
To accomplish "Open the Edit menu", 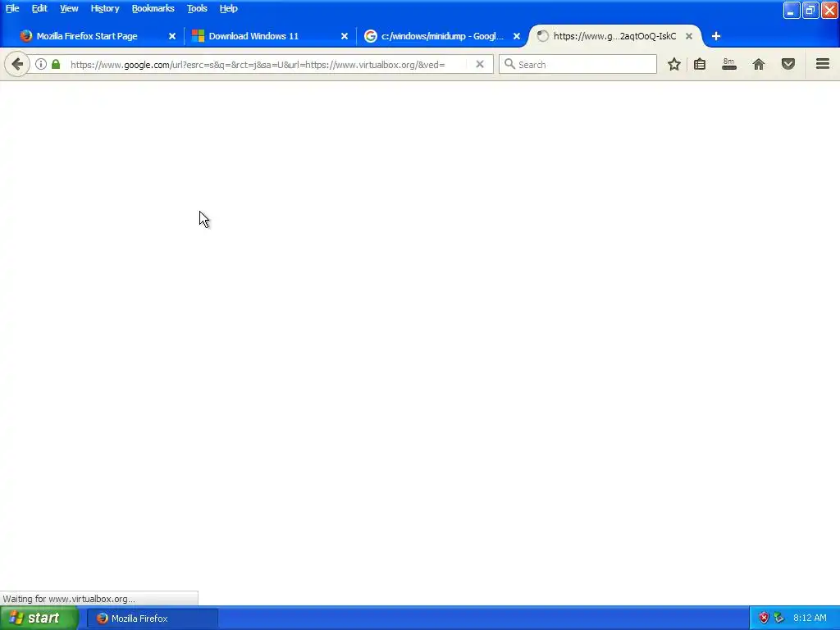I will click(39, 8).
